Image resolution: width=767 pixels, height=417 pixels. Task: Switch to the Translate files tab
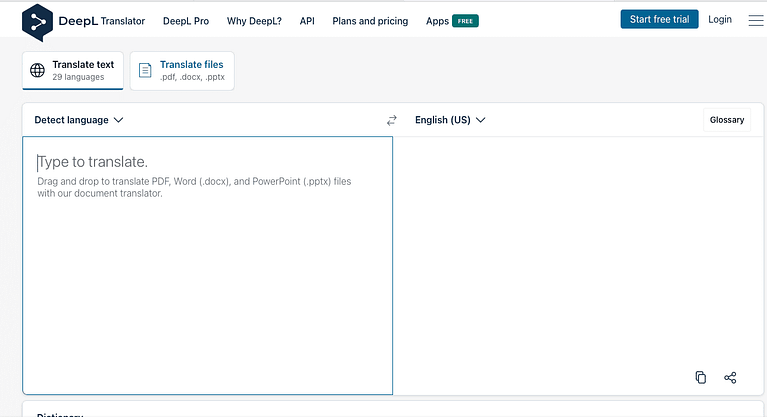tap(182, 70)
